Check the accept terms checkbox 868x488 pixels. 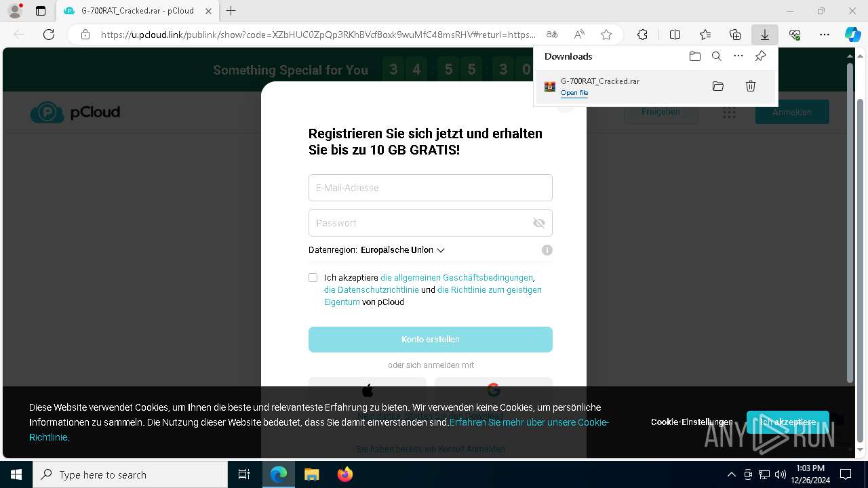pyautogui.click(x=313, y=277)
